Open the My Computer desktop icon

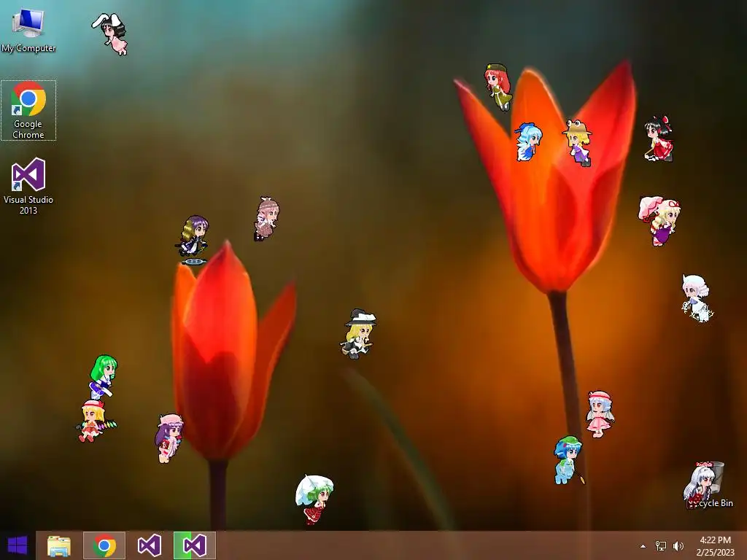pyautogui.click(x=28, y=29)
